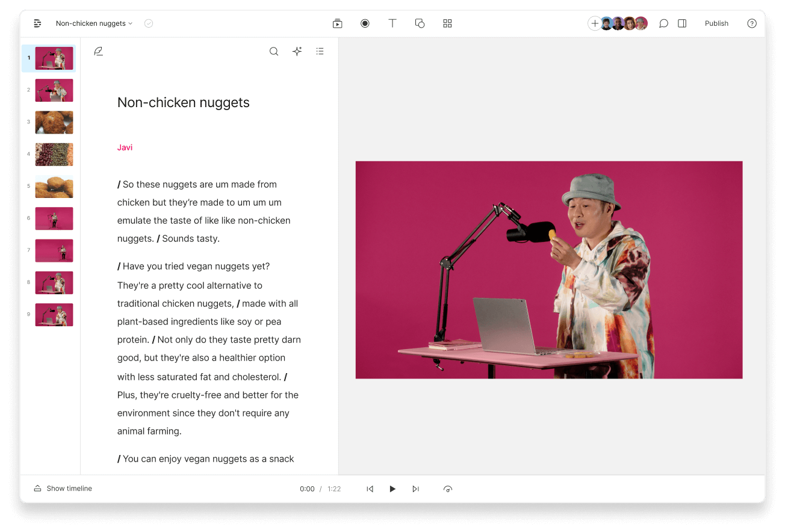Open the media library icon
The width and height of the screenshot is (785, 532).
point(337,23)
